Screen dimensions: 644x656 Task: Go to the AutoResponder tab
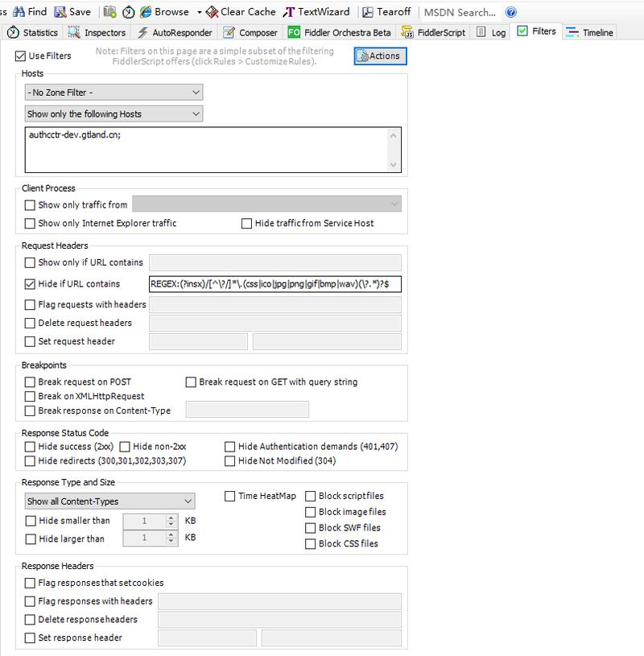175,32
